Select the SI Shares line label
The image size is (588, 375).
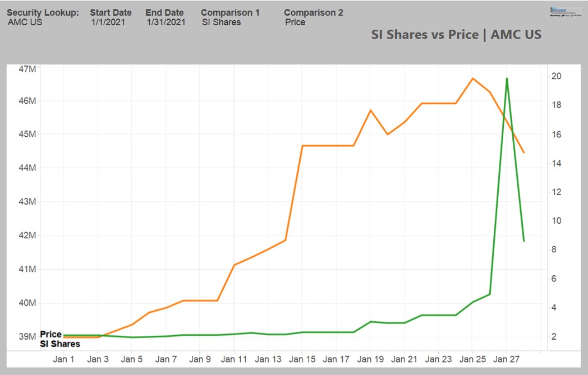point(60,344)
